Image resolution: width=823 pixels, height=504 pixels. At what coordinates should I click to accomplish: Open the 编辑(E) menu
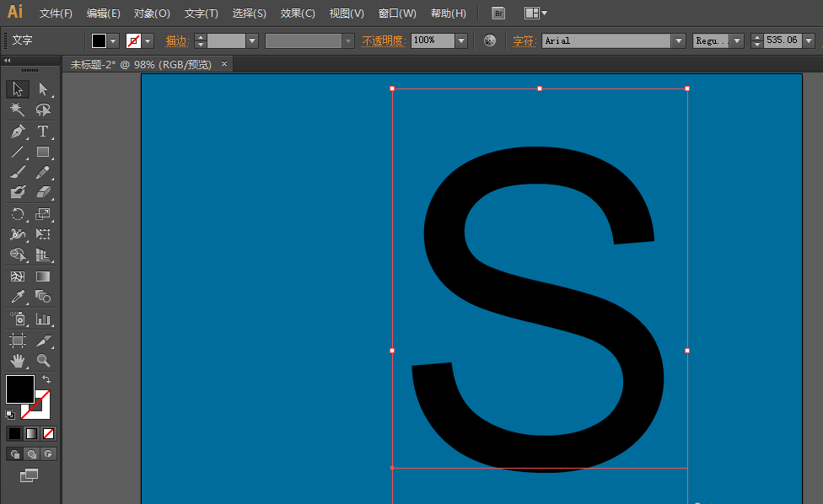coord(104,13)
